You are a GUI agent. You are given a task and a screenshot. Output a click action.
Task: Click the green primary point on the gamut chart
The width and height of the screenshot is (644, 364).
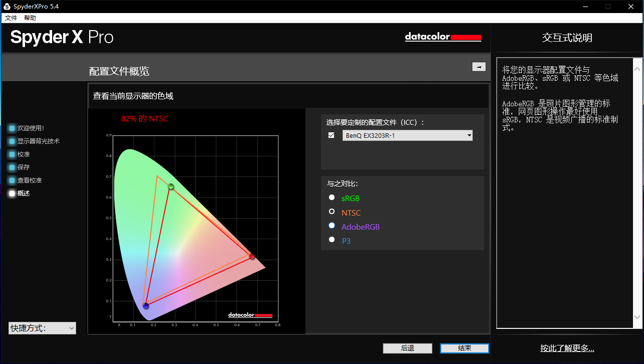[171, 187]
